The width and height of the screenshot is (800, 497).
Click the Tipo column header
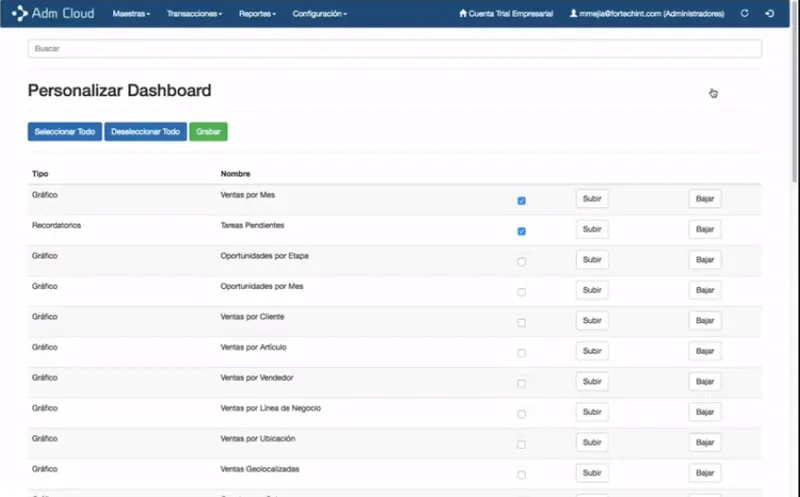click(x=40, y=174)
